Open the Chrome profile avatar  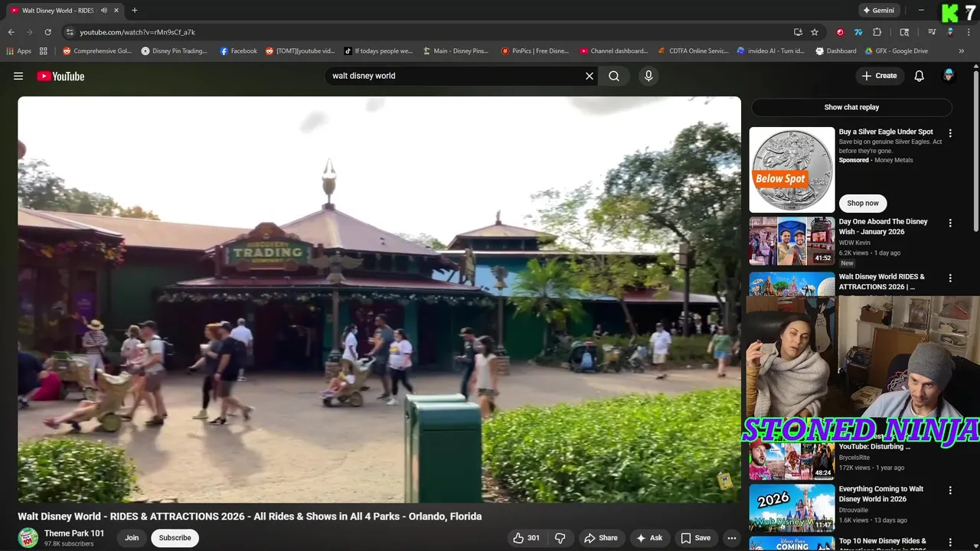[950, 32]
